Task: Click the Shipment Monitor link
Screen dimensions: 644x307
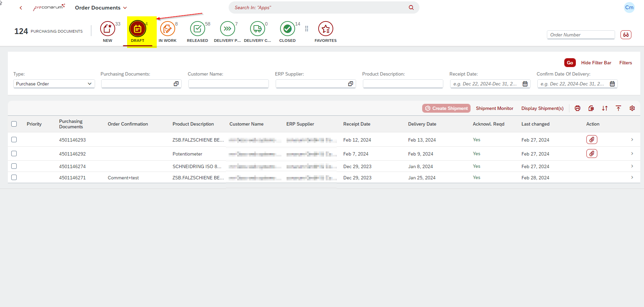Action: click(494, 108)
